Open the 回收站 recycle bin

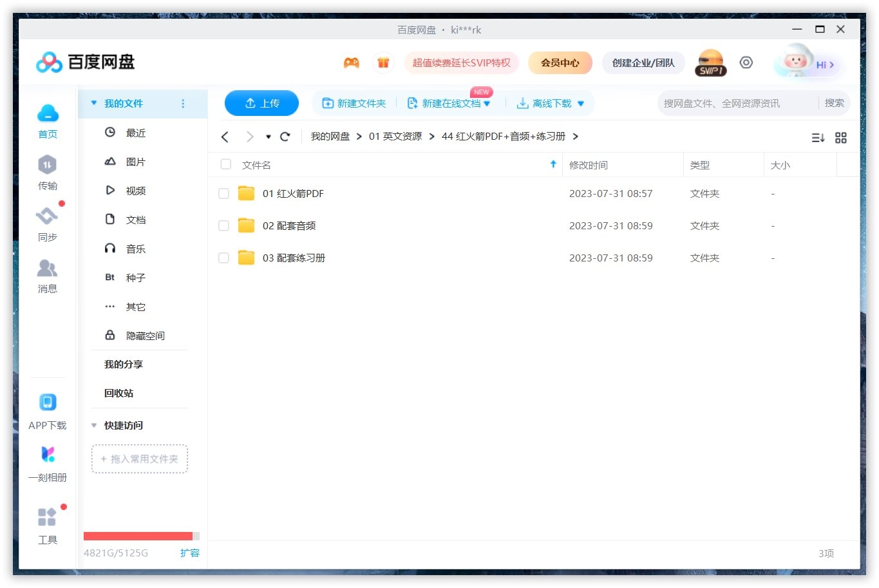click(118, 393)
